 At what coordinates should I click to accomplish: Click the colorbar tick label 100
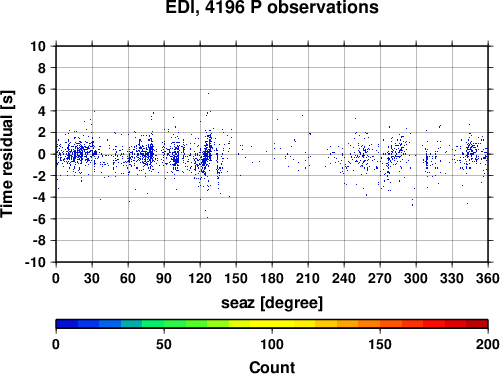(272, 344)
